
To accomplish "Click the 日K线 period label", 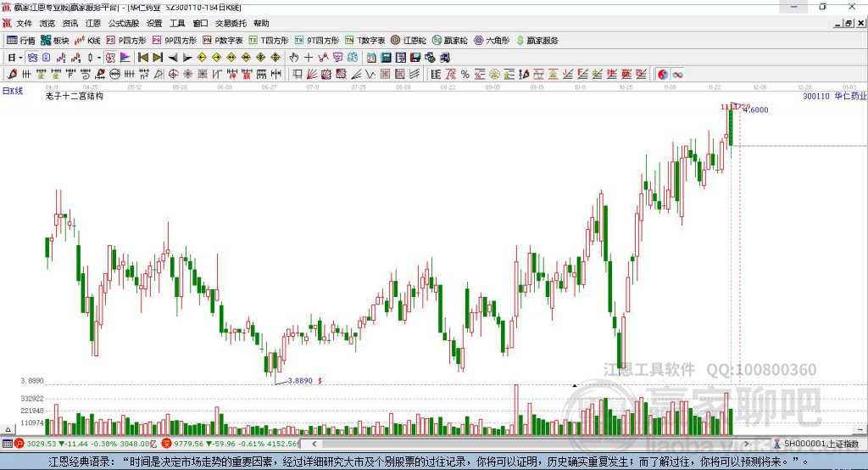I will pos(13,91).
